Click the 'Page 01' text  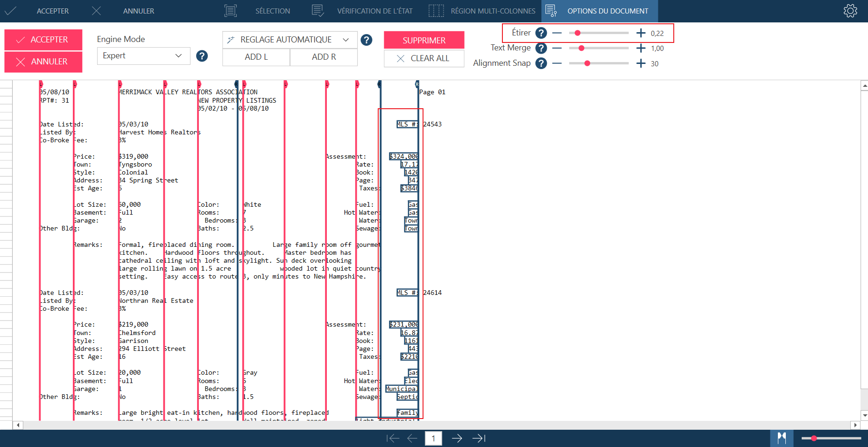432,92
